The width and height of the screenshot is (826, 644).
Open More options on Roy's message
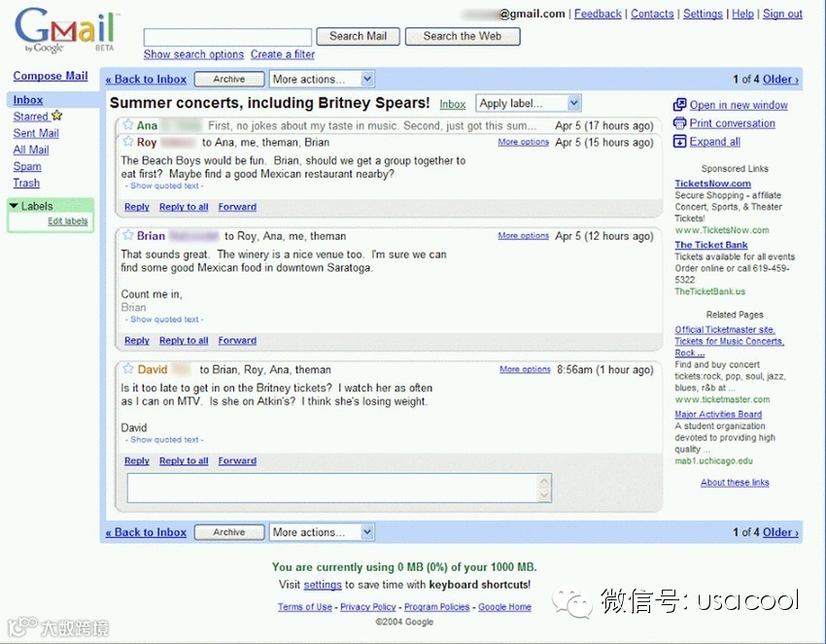524,142
